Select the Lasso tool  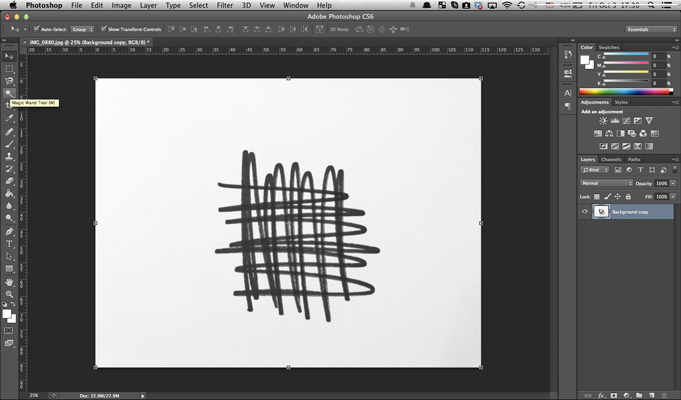coord(9,81)
